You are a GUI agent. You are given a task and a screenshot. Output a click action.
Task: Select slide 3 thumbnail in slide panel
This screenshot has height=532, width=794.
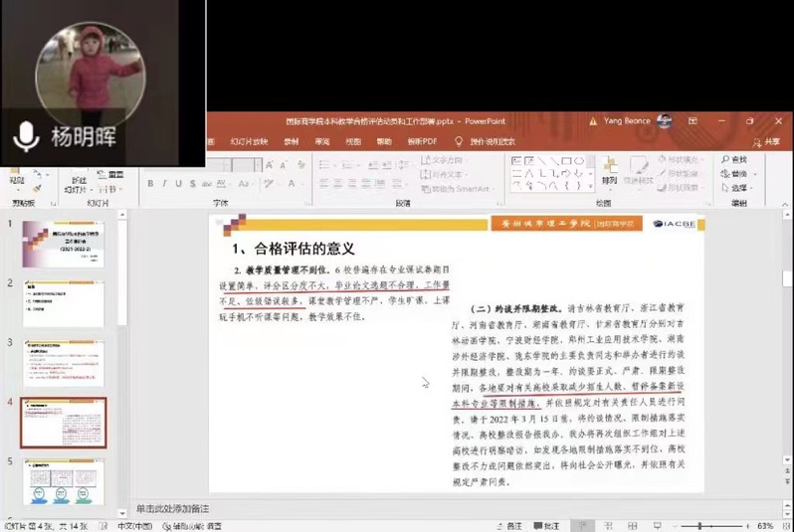point(63,362)
